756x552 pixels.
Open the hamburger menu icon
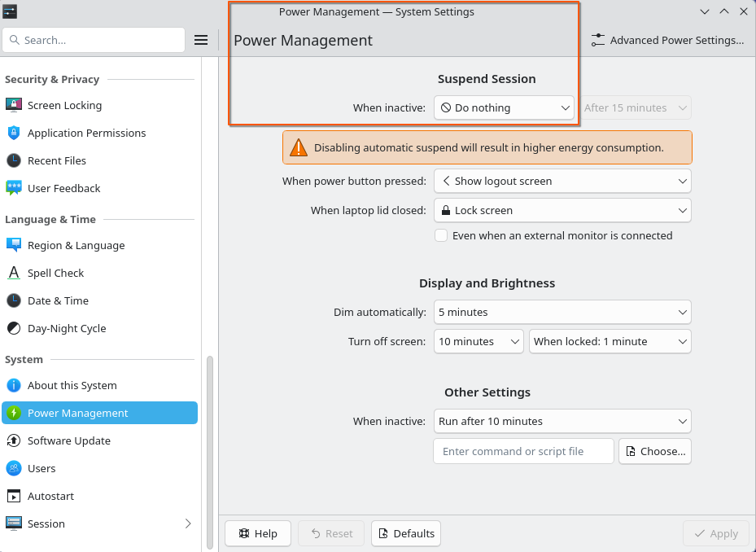point(201,40)
